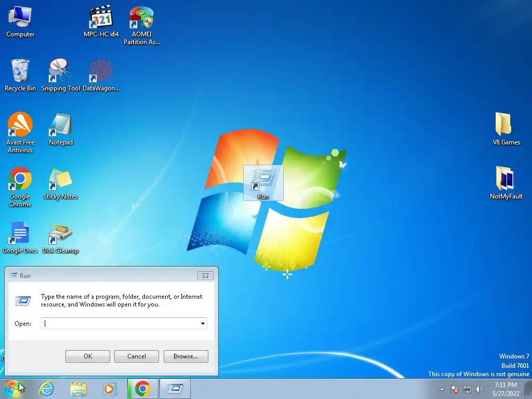Open Windows Media Player from taskbar
Screen dimensions: 532x399
coord(110,389)
